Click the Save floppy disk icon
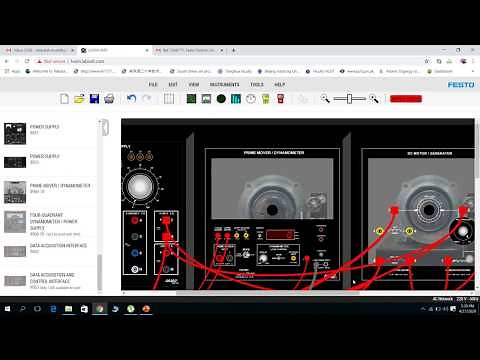 (94, 99)
